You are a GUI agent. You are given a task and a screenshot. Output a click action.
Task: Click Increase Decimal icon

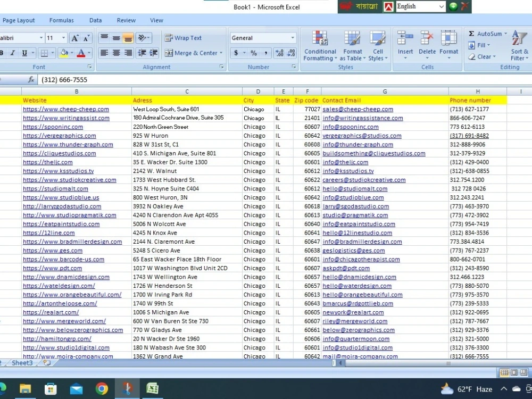pos(280,53)
